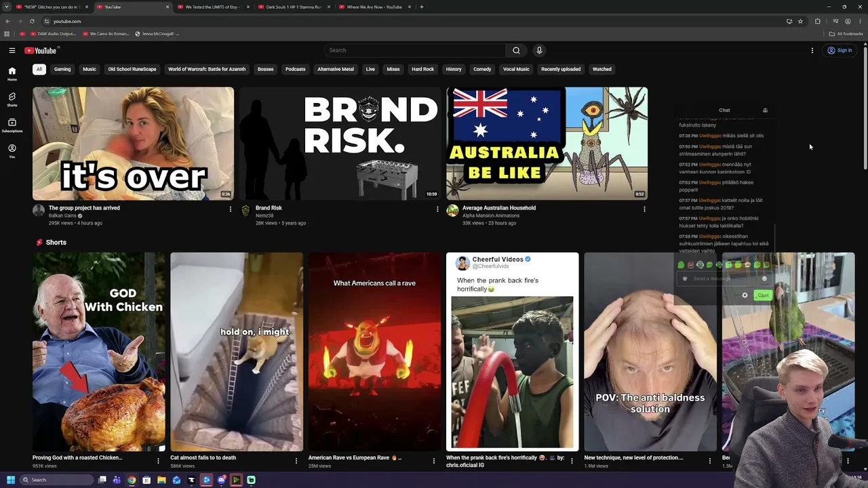Select the All filter chip
868x488 pixels.
coord(39,69)
